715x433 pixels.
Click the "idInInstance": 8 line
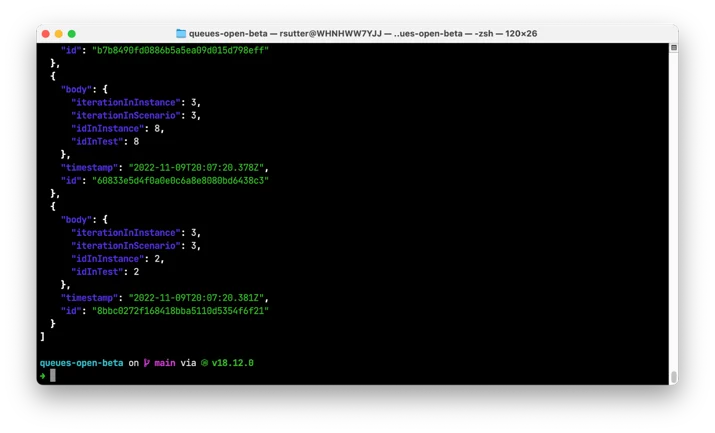pyautogui.click(x=117, y=129)
